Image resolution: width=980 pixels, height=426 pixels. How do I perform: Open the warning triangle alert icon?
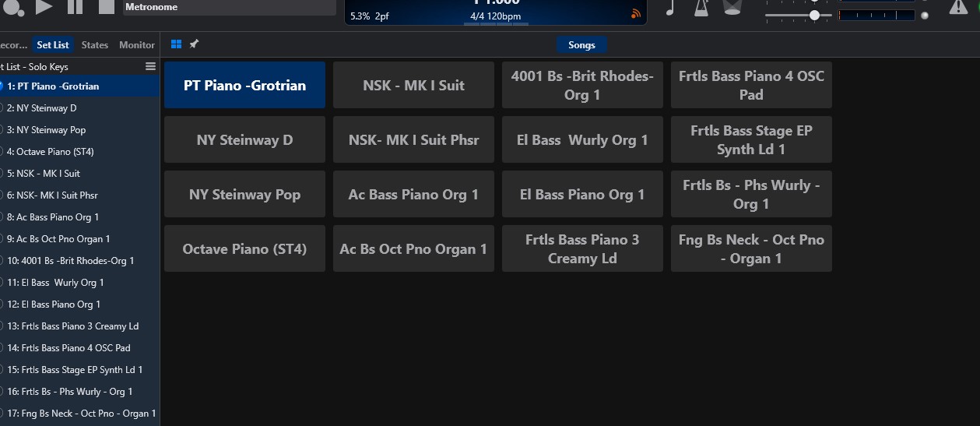(x=958, y=7)
